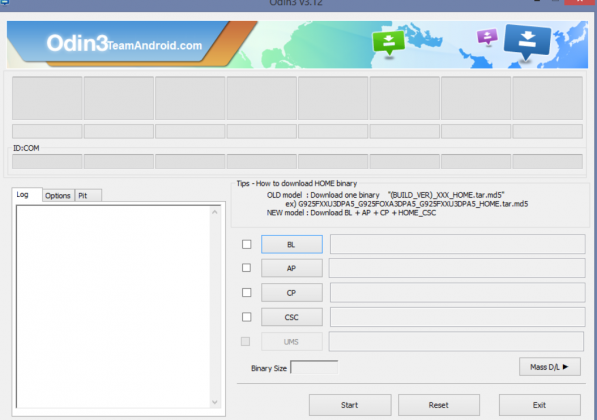Click the CP file path field
This screenshot has height=420, width=597.
[x=457, y=292]
